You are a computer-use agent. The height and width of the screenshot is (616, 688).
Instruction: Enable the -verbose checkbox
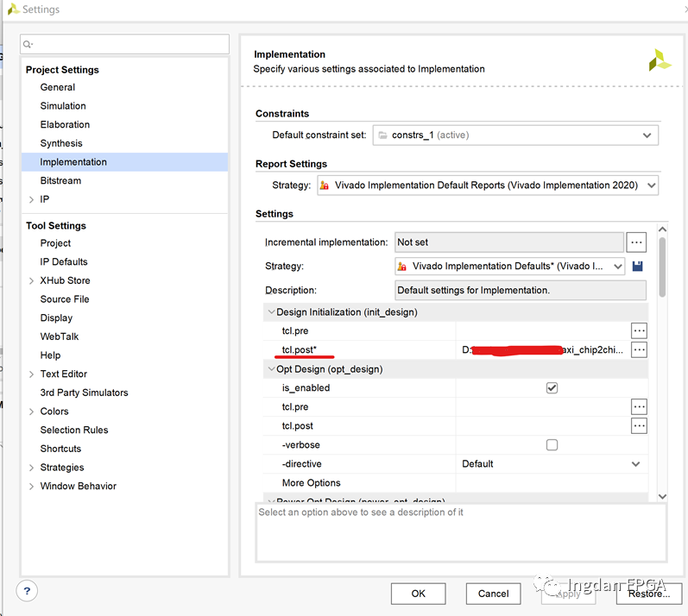click(552, 445)
